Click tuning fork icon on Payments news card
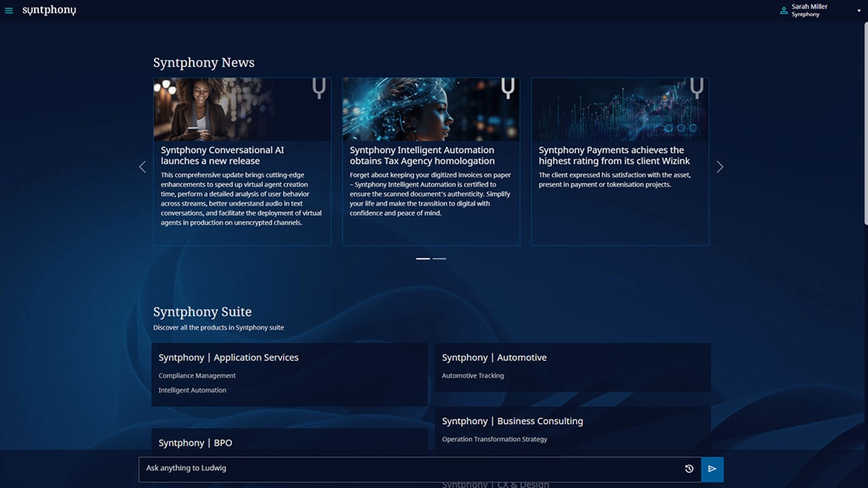 696,88
